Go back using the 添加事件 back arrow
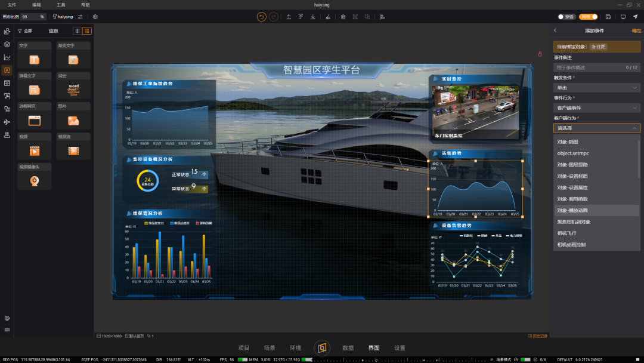Viewport: 644px width, 363px height. click(555, 30)
